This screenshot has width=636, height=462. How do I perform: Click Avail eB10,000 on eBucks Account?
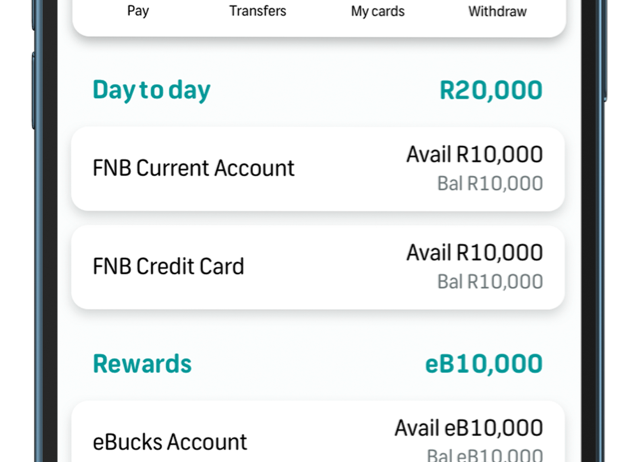[x=468, y=428]
